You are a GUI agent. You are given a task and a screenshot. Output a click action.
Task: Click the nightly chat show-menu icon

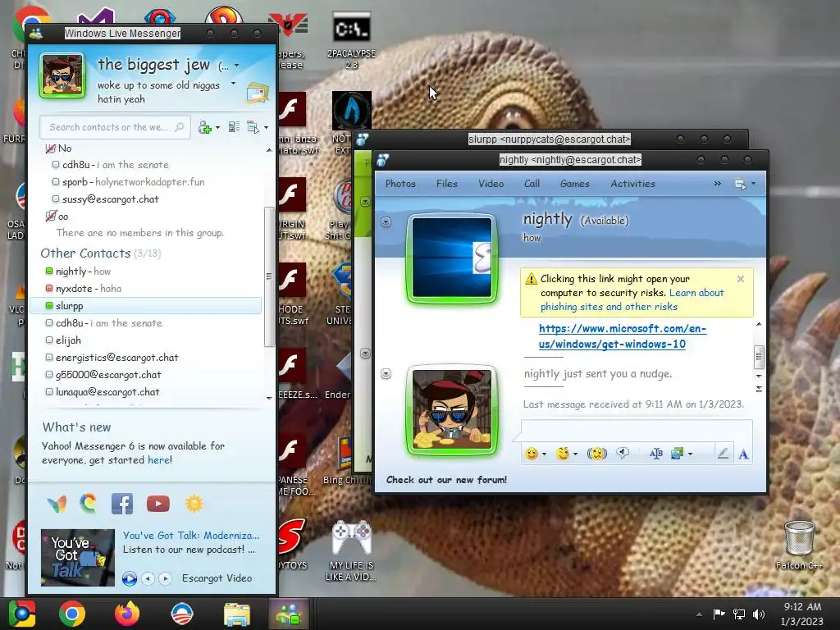pyautogui.click(x=741, y=184)
